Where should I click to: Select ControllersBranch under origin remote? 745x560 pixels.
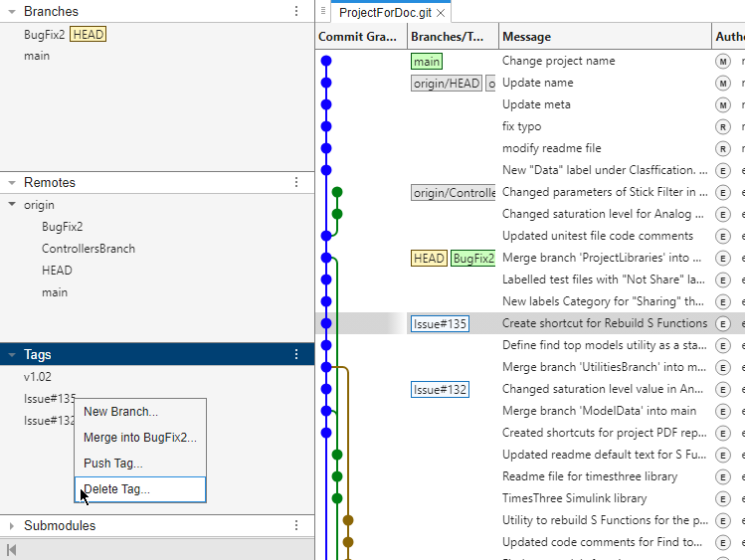(89, 249)
